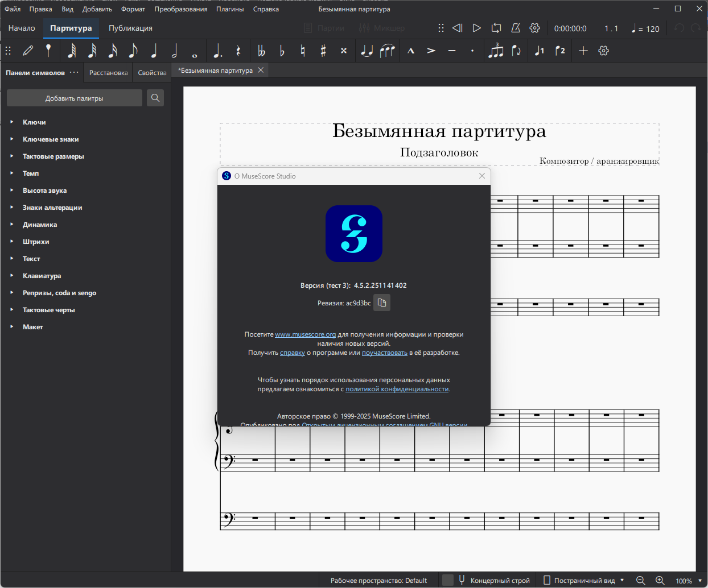
Task: Expand the Динамика palette
Action: (11, 224)
